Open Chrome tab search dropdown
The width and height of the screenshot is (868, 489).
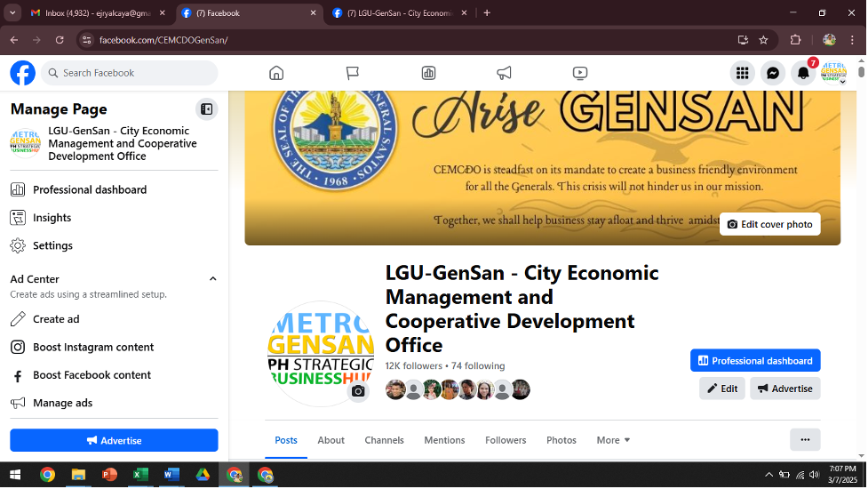12,12
